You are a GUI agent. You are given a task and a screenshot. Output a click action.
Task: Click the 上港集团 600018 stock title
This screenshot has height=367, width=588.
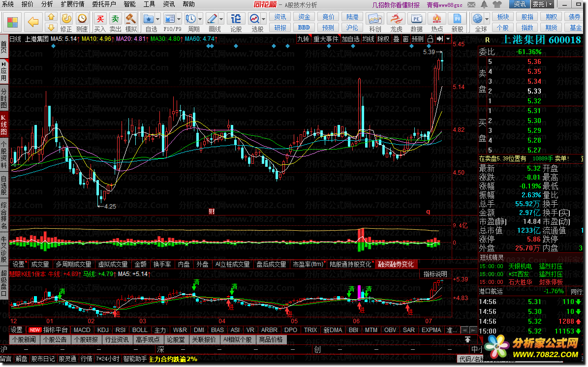point(541,40)
